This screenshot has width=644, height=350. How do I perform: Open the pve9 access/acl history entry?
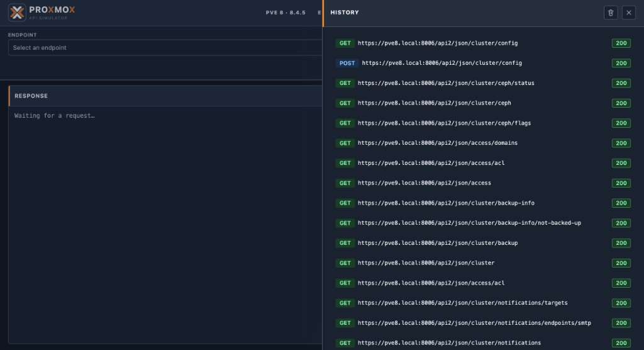coord(483,163)
